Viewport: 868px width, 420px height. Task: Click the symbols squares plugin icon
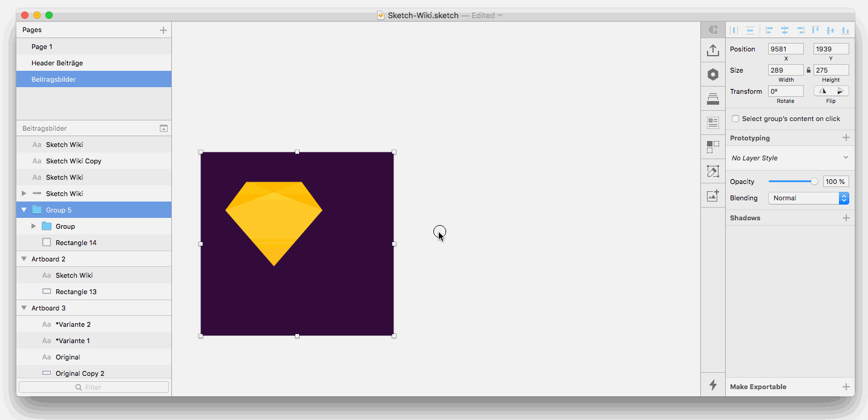[713, 147]
